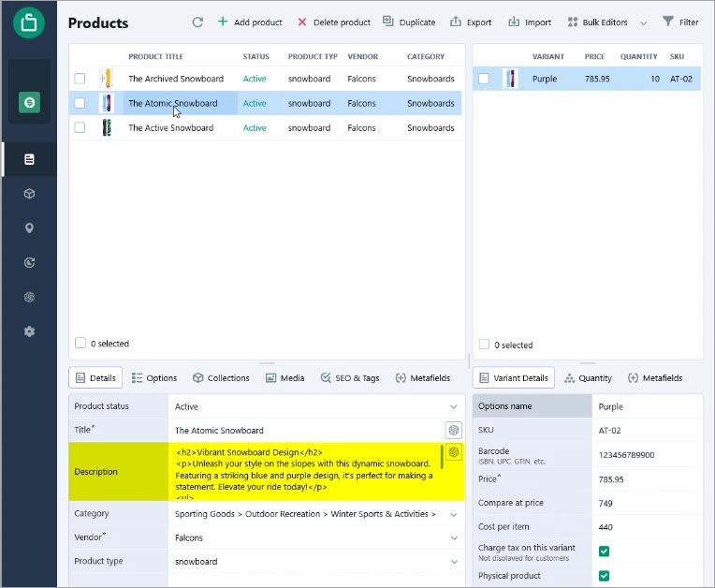
Task: Click Delete product in toolbar
Action: point(334,22)
